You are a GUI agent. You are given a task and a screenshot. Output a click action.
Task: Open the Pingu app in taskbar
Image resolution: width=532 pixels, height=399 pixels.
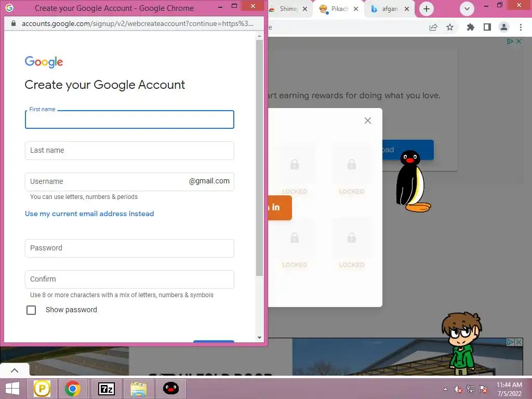click(x=171, y=389)
